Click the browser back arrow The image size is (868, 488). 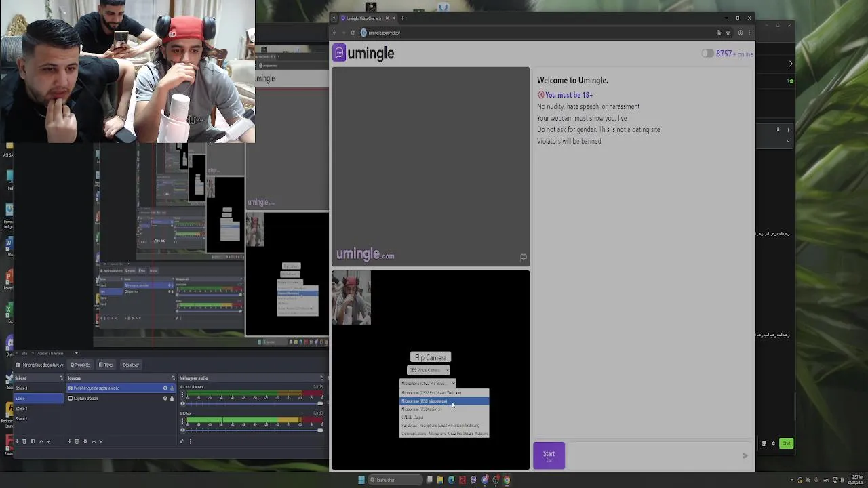point(334,33)
